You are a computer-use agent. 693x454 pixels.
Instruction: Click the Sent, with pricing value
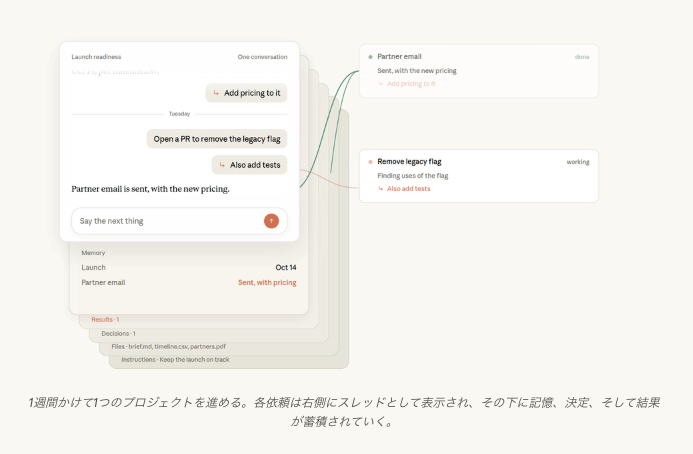pyautogui.click(x=267, y=282)
